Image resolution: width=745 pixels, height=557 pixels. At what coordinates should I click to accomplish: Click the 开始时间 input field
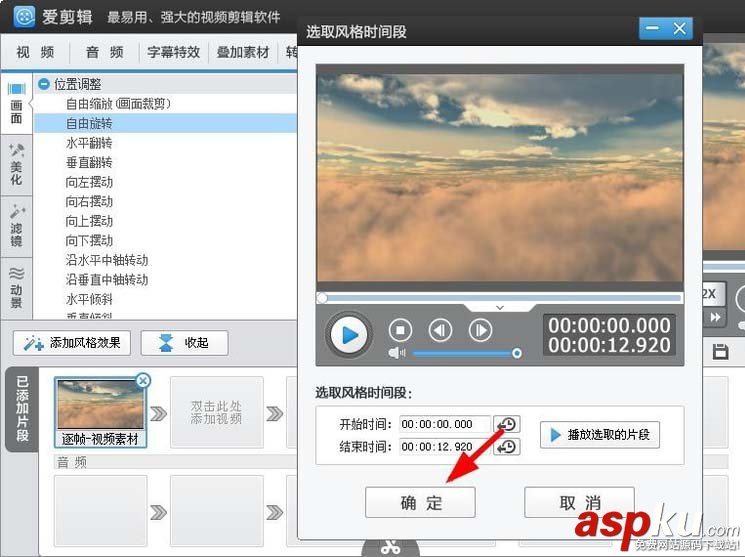coord(445,424)
